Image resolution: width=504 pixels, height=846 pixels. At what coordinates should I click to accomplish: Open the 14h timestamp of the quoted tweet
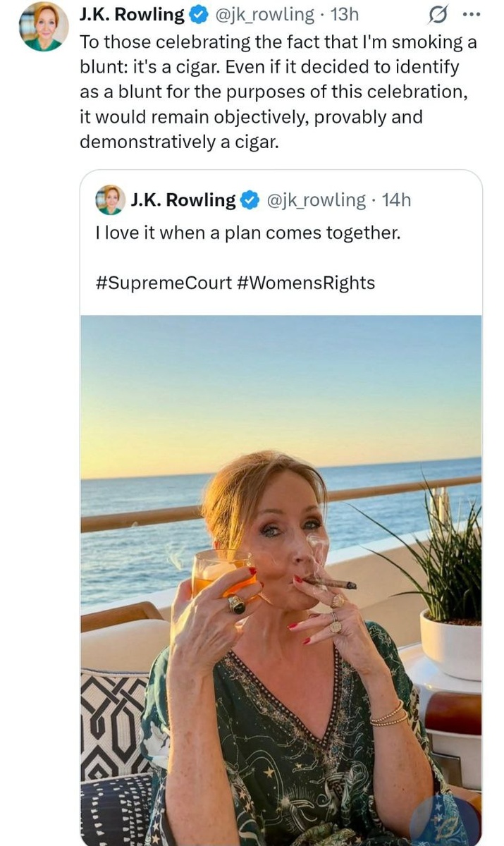pyautogui.click(x=395, y=201)
